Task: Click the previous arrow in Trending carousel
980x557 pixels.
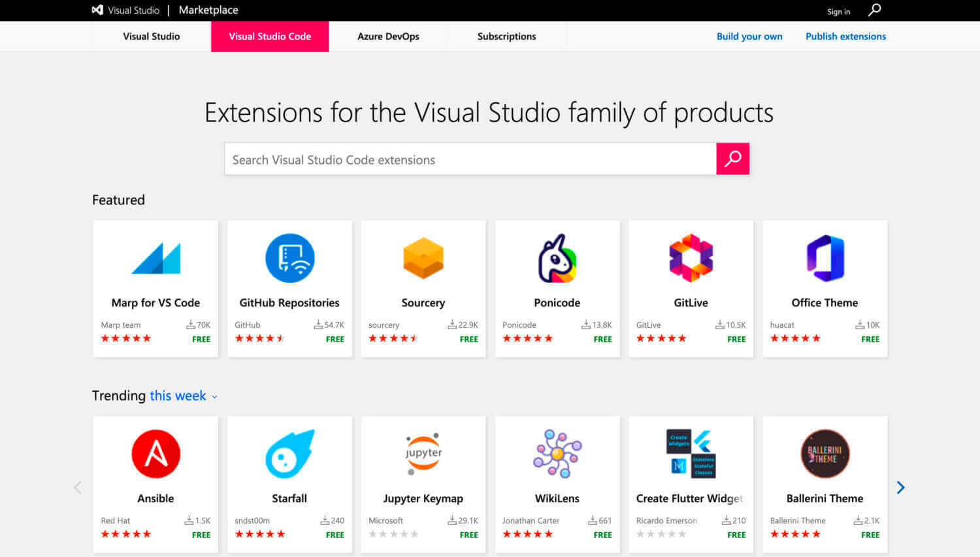Action: [78, 487]
